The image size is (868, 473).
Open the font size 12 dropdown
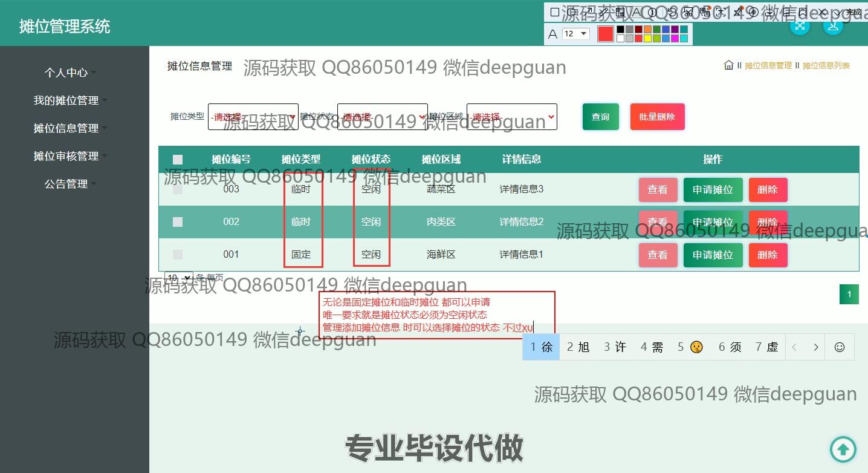point(575,34)
